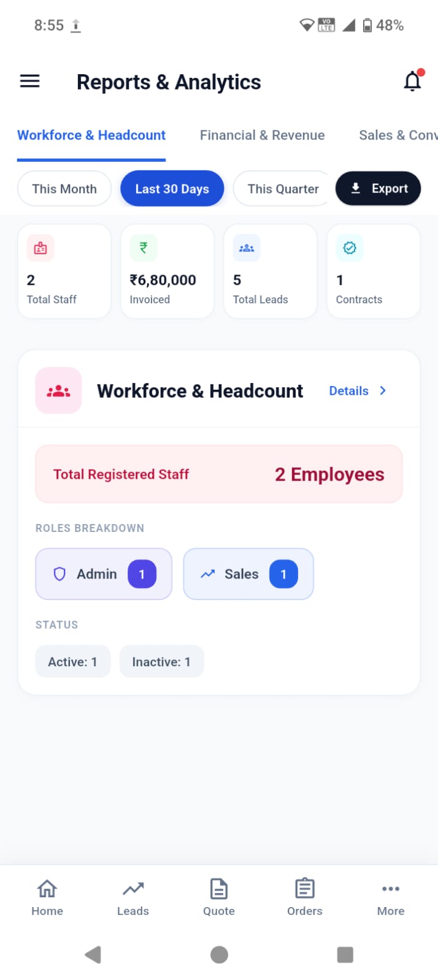
Task: Open Quote in bottom navigation
Action: click(x=219, y=898)
